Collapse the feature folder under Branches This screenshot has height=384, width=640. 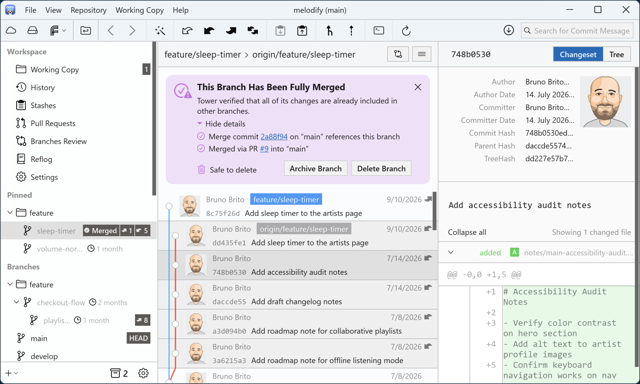10,284
